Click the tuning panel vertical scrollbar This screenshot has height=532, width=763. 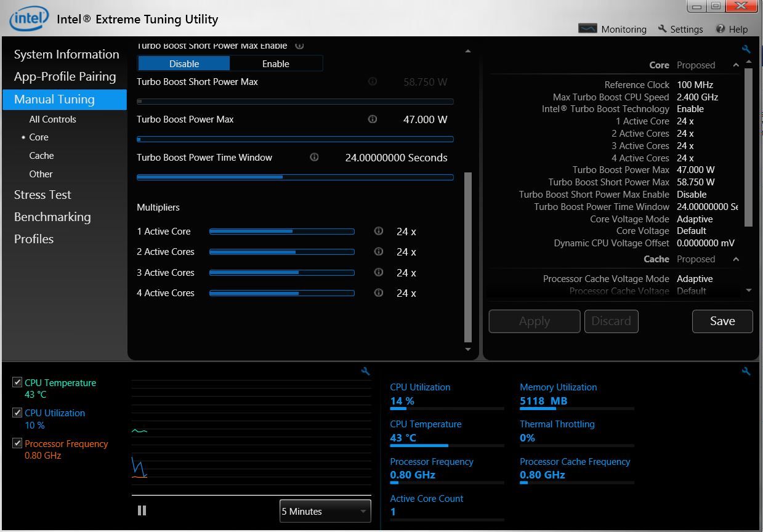(468, 257)
